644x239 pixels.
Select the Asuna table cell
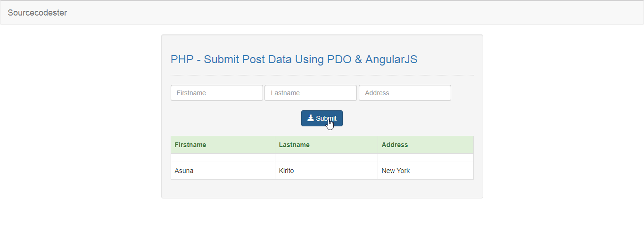223,171
